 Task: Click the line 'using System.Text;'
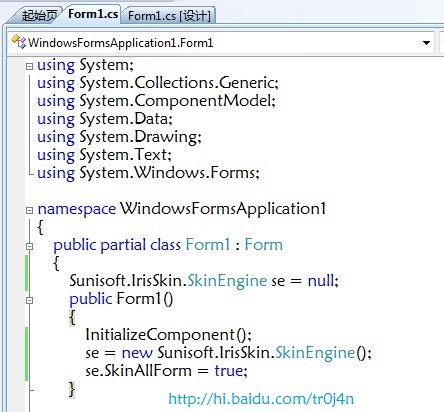(104, 155)
